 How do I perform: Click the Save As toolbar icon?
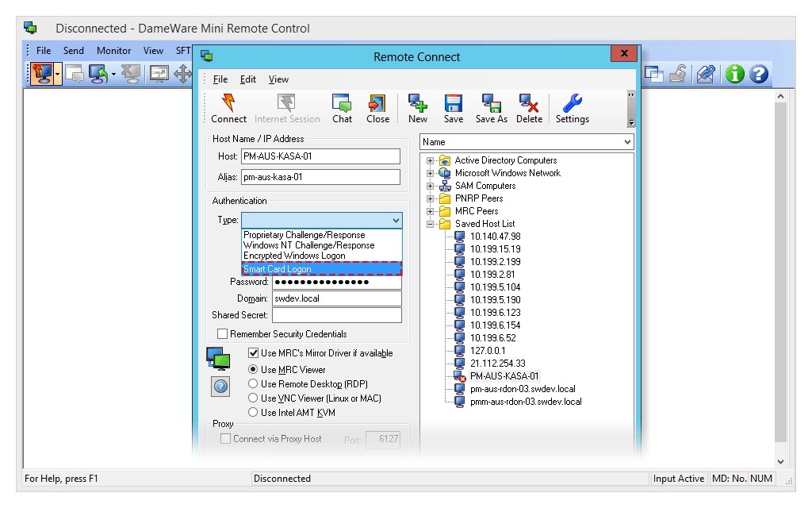tap(491, 102)
